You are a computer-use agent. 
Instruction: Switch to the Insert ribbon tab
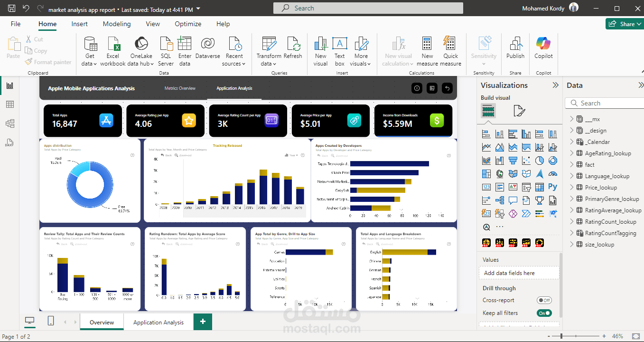click(80, 24)
